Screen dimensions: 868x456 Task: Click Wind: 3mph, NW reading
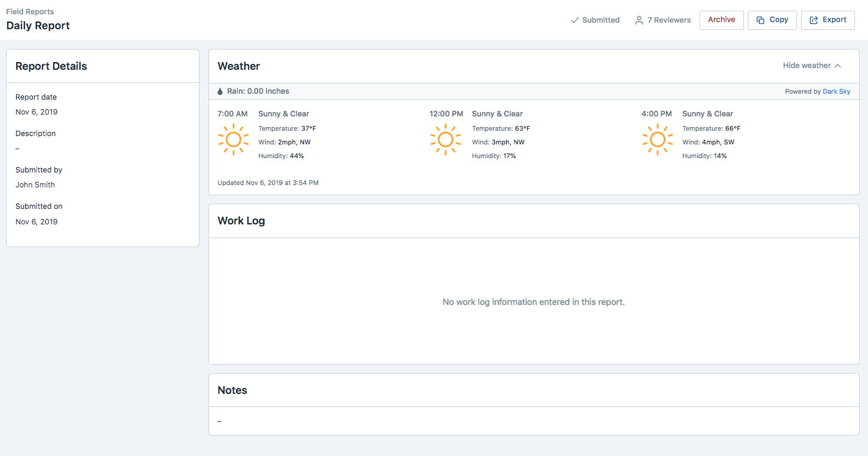coord(498,142)
